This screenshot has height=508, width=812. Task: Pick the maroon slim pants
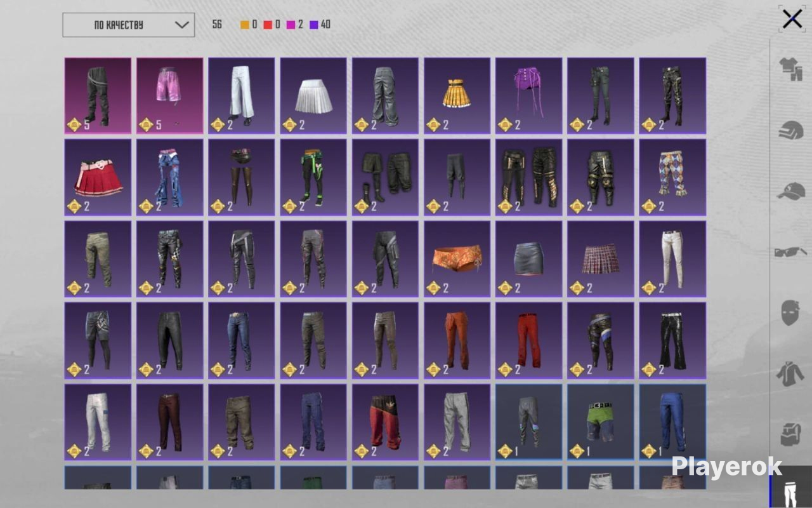(170, 422)
